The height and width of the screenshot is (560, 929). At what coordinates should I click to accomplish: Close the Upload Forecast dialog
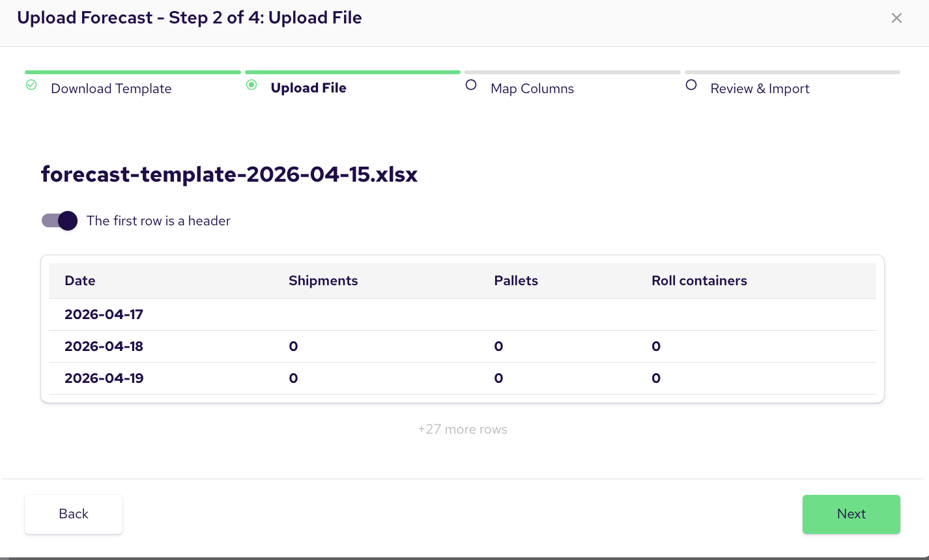pyautogui.click(x=896, y=18)
